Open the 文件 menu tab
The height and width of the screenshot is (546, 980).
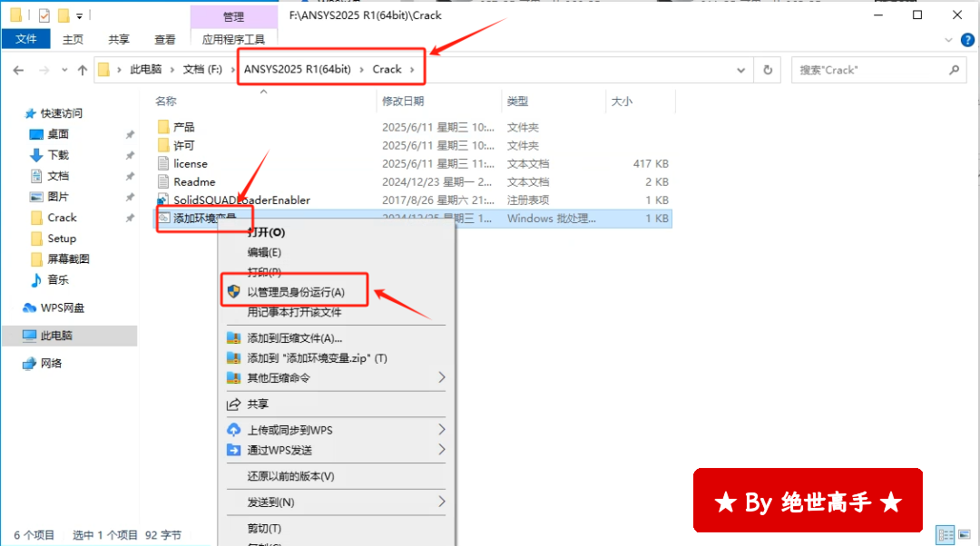[x=26, y=39]
